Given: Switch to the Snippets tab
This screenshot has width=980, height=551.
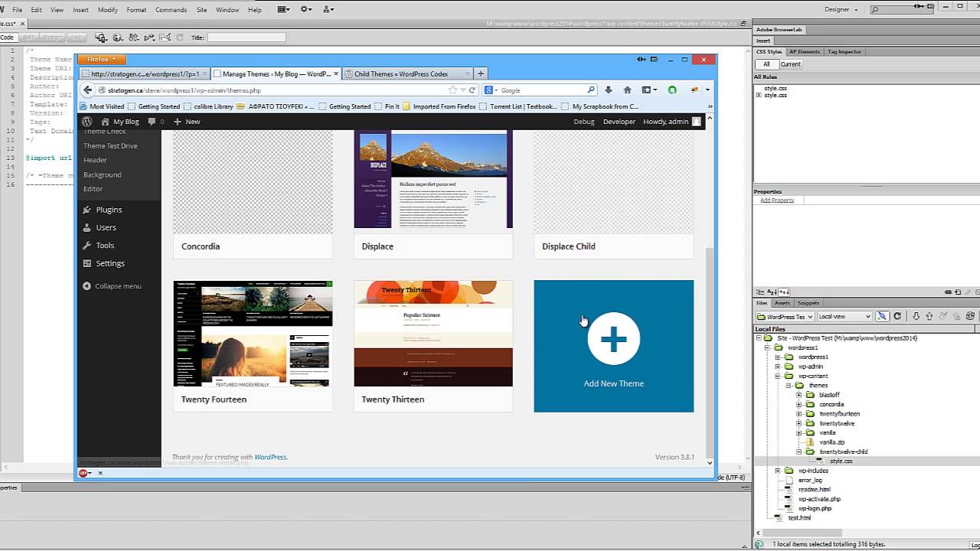Looking at the screenshot, I should coord(808,303).
